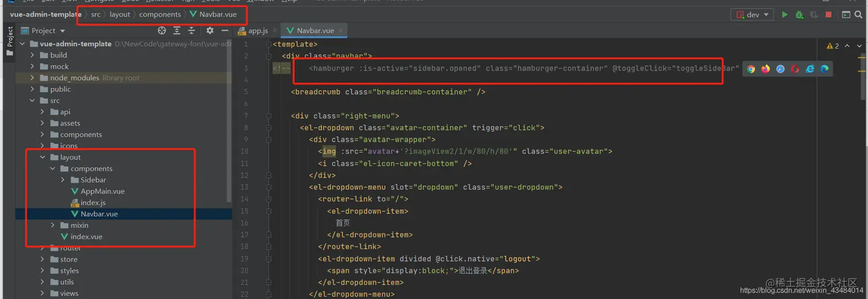
Task: Expand the mixin folder
Action: click(53, 225)
